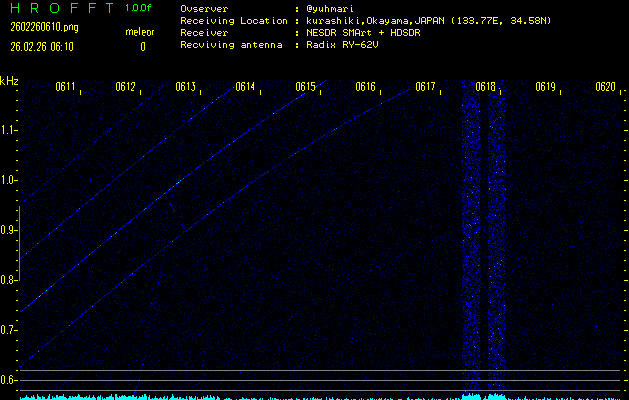Screen dimensions: 629x400
Task: Select the meteor count value 0
Action: tap(142, 46)
